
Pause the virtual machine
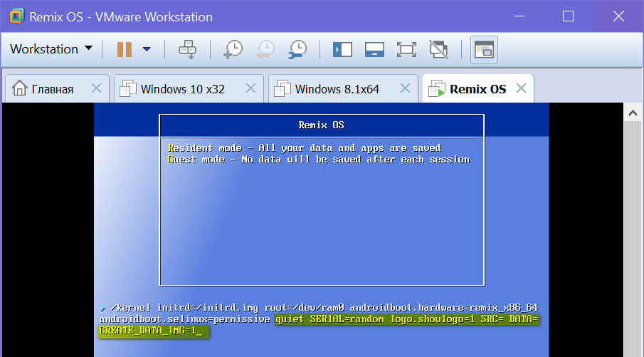[x=125, y=49]
